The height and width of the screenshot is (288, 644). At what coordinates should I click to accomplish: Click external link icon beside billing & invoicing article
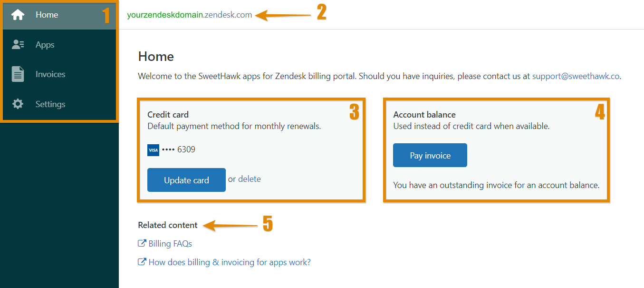142,262
